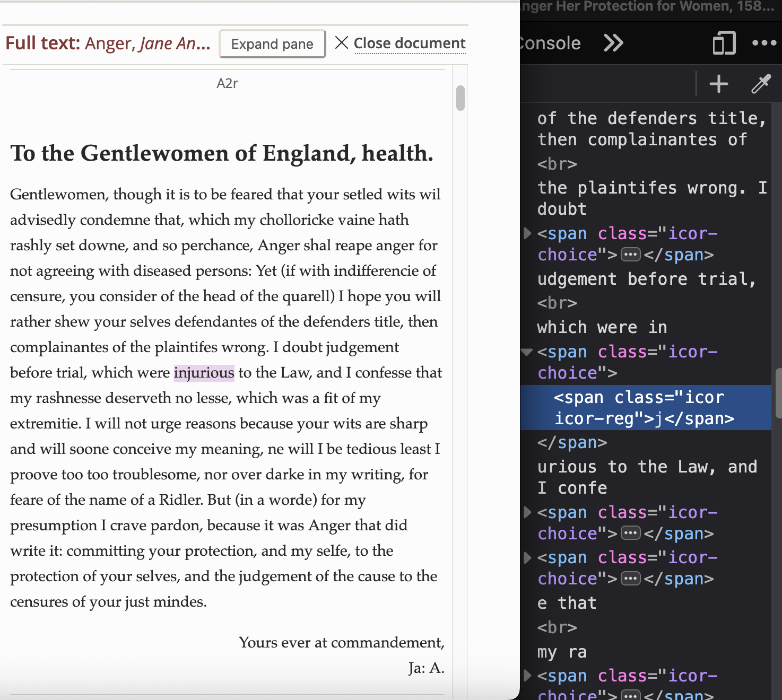The height and width of the screenshot is (700, 782).
Task: Expand the icor-choice span after 'my ra'
Action: [527, 676]
